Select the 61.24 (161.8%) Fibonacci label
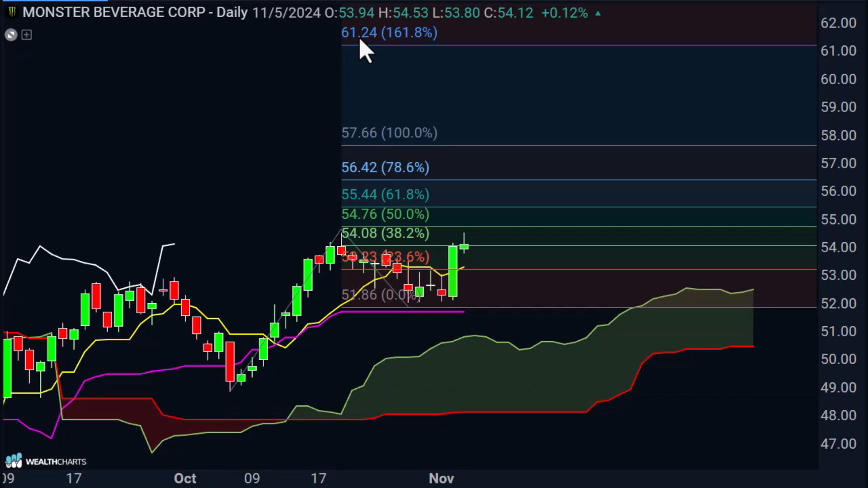 (389, 33)
